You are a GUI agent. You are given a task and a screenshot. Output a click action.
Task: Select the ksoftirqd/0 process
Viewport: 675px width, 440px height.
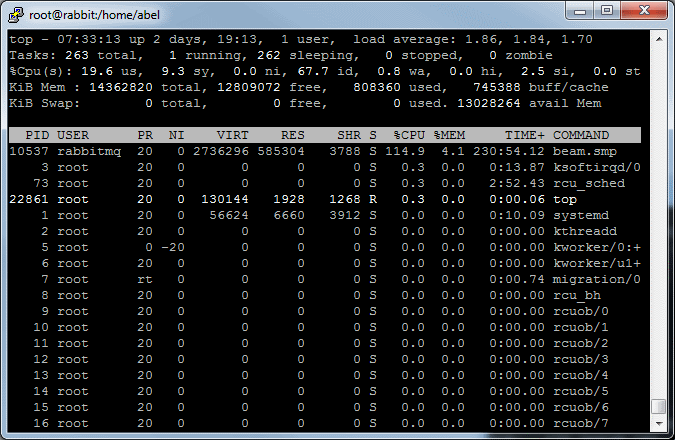pos(597,167)
